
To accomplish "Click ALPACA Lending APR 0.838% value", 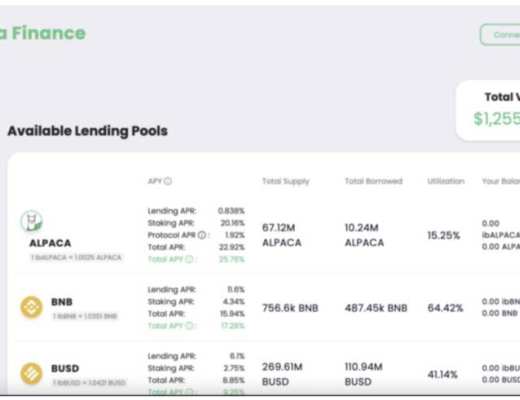I will pyautogui.click(x=231, y=211).
